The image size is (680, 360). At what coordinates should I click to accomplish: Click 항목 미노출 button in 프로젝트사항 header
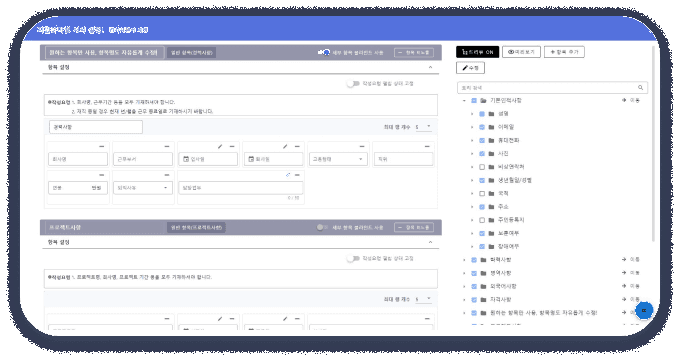coord(414,227)
